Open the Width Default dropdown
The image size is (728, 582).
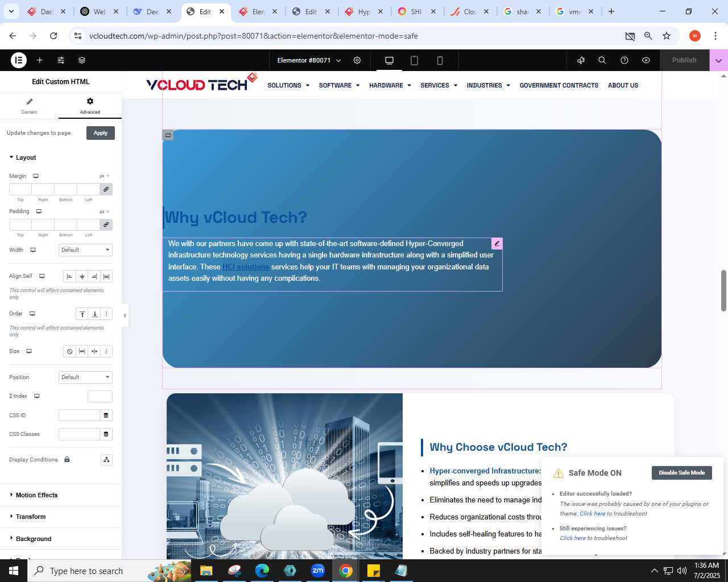[86, 250]
